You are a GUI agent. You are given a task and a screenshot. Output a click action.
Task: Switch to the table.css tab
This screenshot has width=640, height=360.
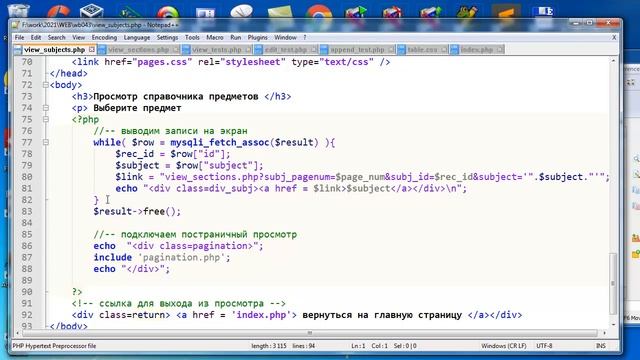(422, 49)
